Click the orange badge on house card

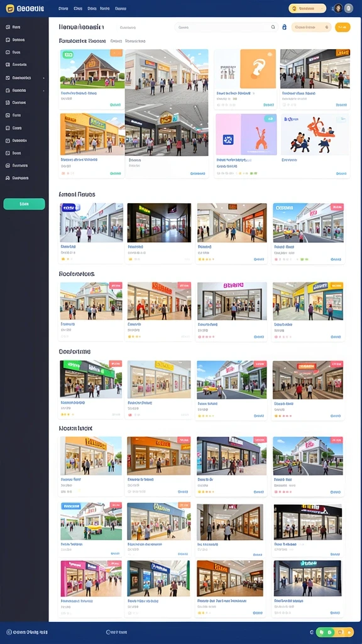(116, 53)
